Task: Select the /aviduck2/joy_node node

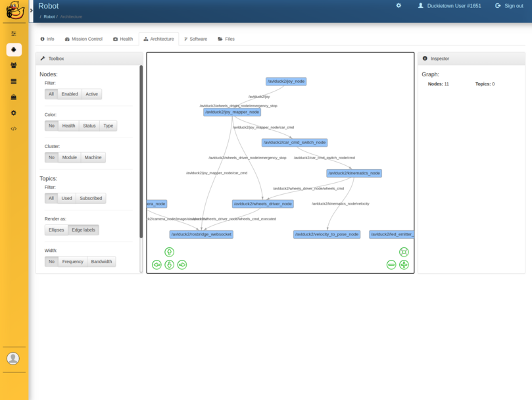Action: coord(286,82)
